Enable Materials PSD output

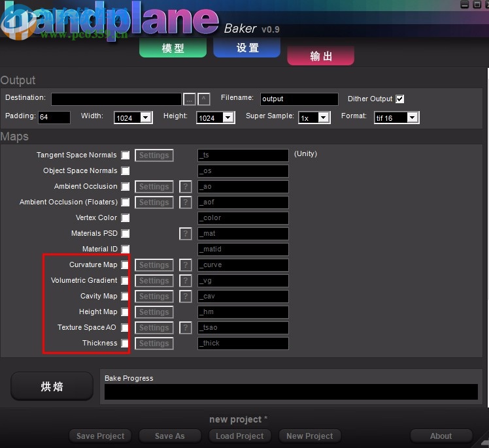click(x=126, y=233)
